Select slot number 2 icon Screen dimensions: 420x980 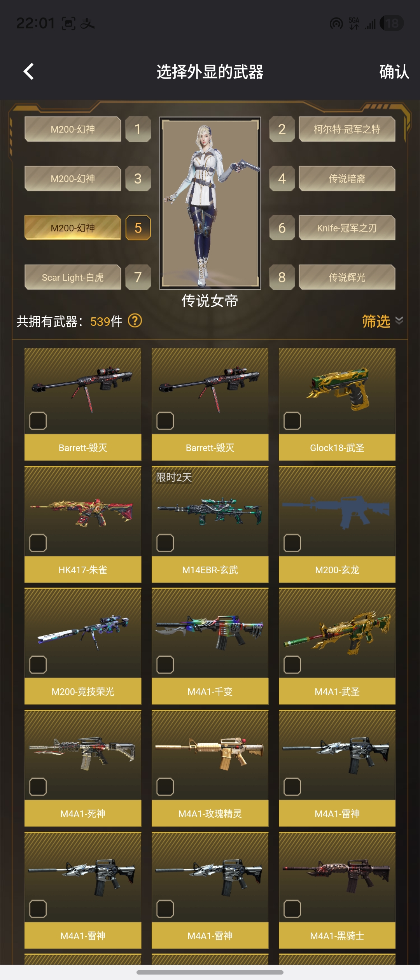point(282,129)
